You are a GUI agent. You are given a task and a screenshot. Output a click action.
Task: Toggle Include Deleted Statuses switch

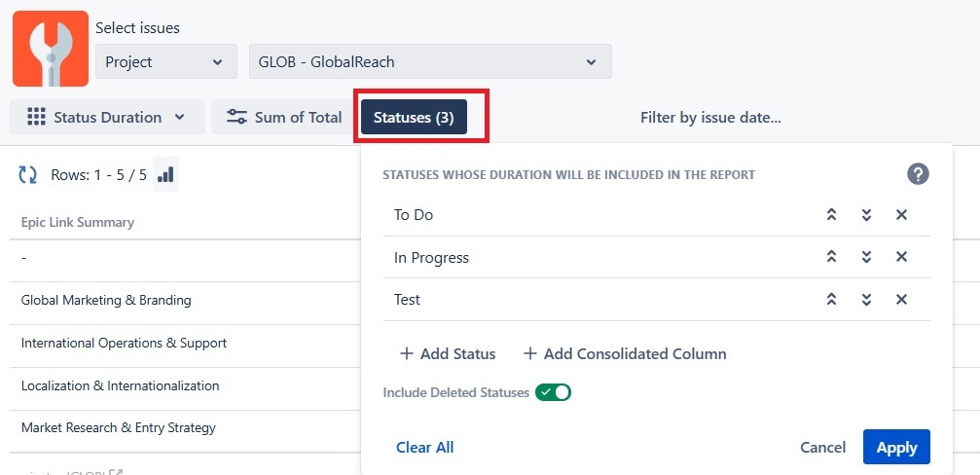point(553,392)
